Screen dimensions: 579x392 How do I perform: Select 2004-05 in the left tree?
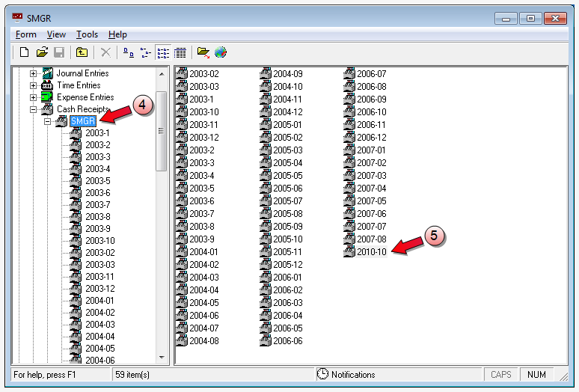[x=100, y=348]
